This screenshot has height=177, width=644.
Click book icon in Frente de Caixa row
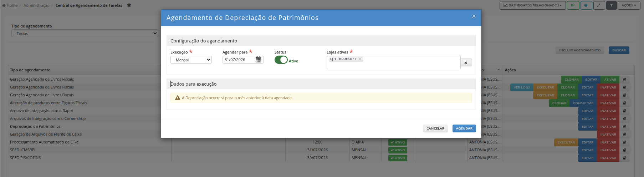point(624,135)
